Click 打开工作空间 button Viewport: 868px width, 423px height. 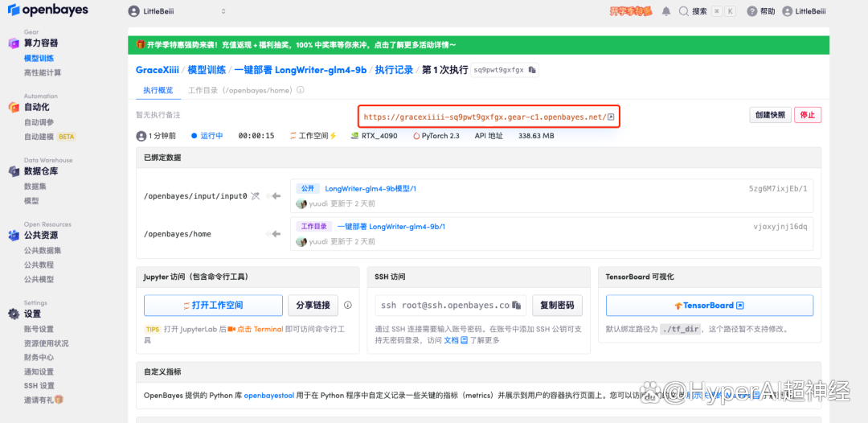(x=213, y=305)
